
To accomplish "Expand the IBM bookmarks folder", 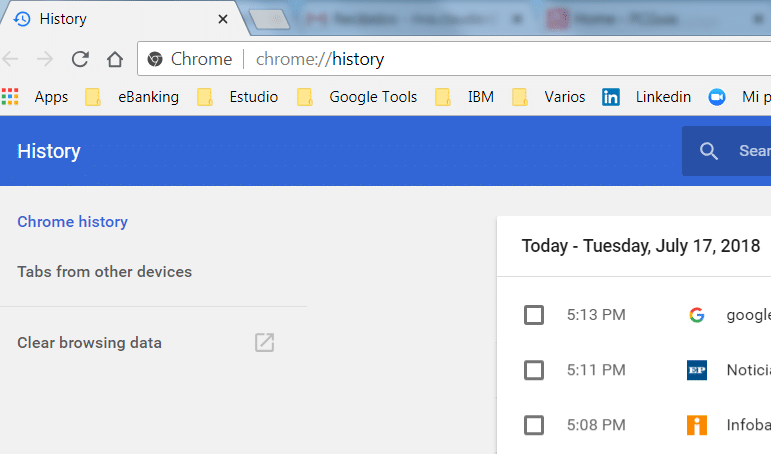I will coord(468,97).
